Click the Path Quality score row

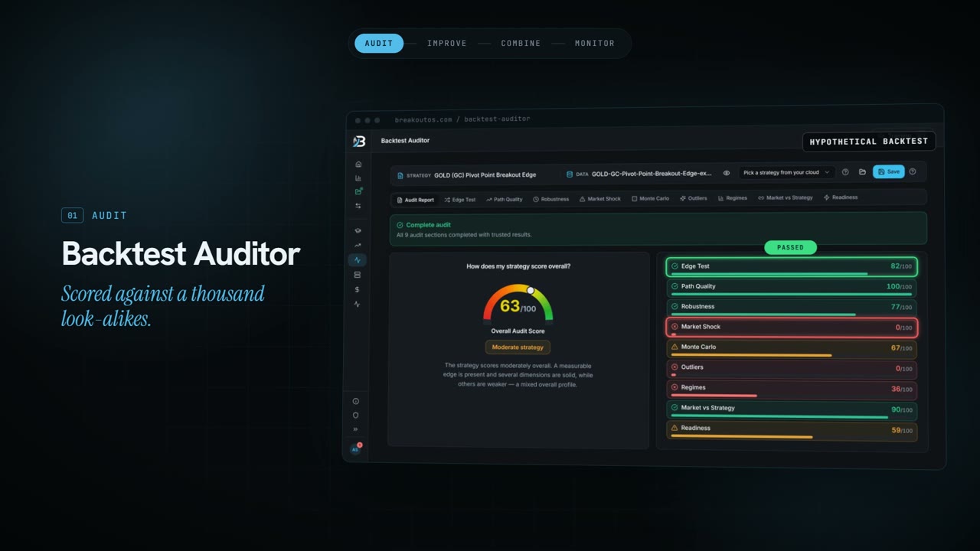point(792,288)
